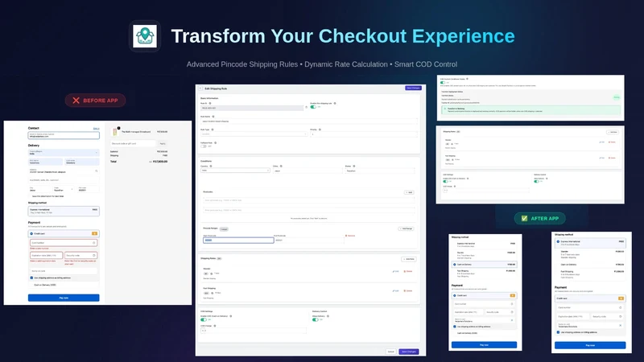Viewport: 644px width, 362px height.
Task: Click the copy icon beside the Rule ID field
Action: (307, 107)
